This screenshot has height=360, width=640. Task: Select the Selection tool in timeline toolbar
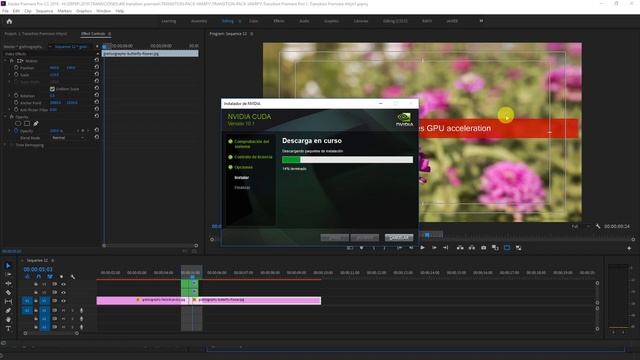click(x=8, y=266)
